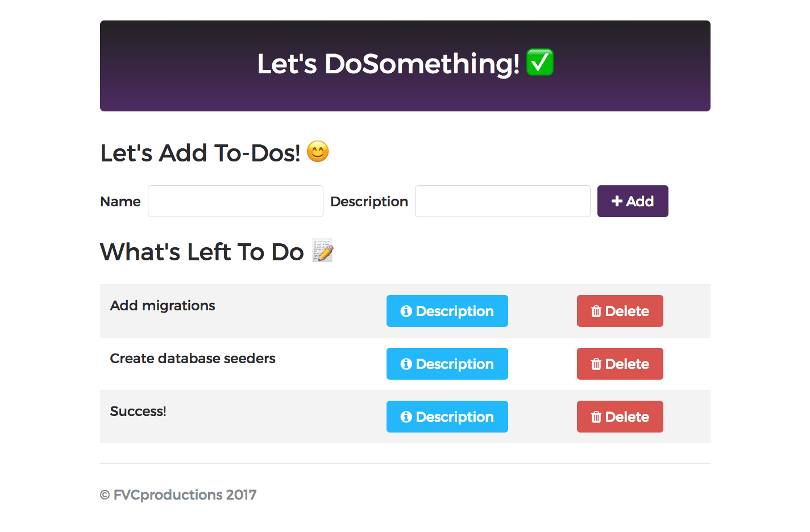
Task: Click the info icon on the Success! Description button
Action: click(406, 417)
